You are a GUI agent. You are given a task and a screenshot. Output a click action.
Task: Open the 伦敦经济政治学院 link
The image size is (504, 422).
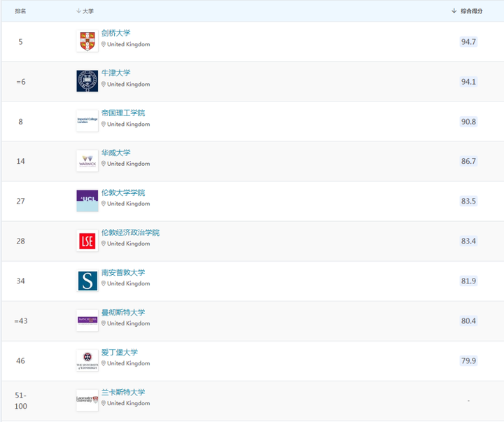(130, 232)
